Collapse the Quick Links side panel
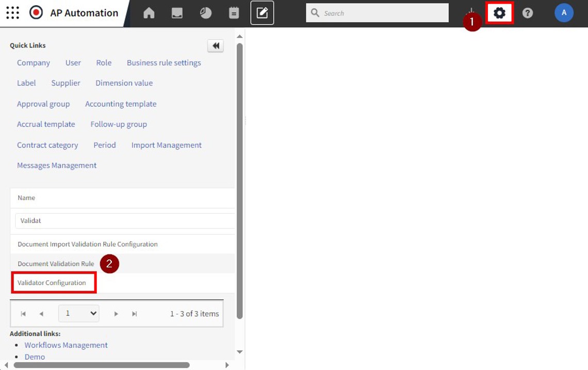Image resolution: width=588 pixels, height=370 pixels. 215,46
